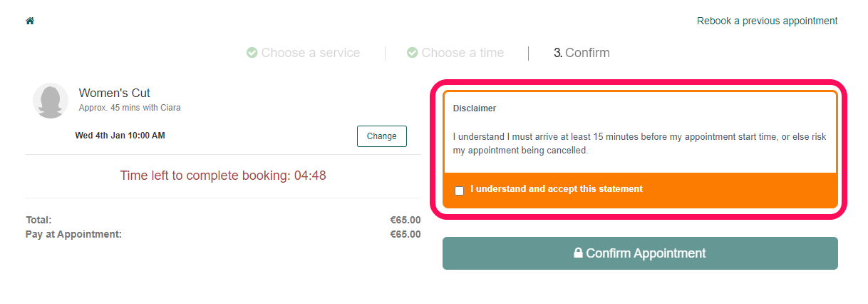Tick the disclaimer acceptance checkbox

click(459, 191)
